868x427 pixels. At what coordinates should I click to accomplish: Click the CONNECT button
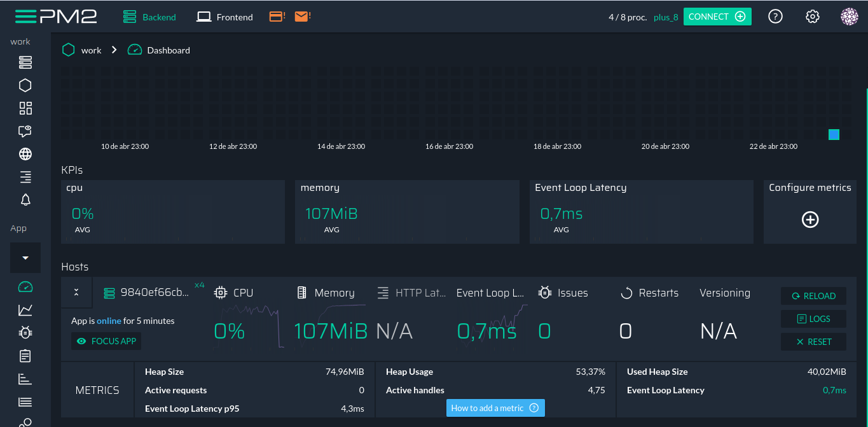pos(717,17)
